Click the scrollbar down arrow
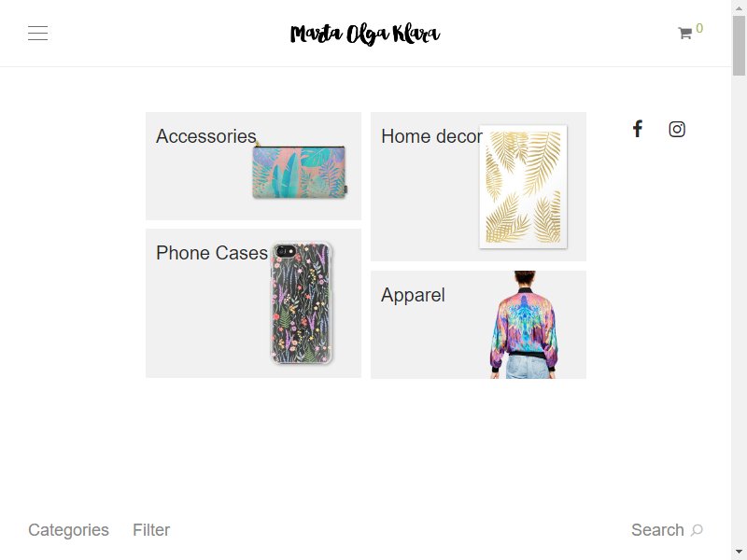This screenshot has height=560, width=747. pos(739,553)
